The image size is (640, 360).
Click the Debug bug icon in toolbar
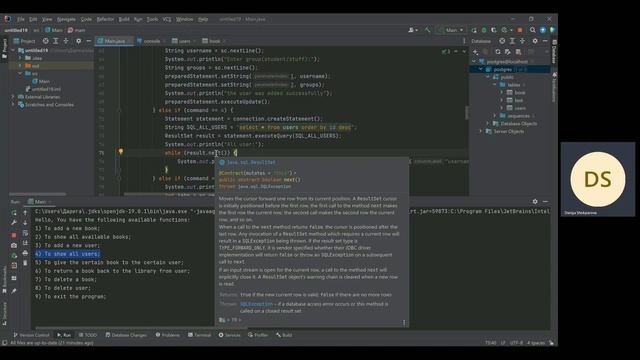484,30
